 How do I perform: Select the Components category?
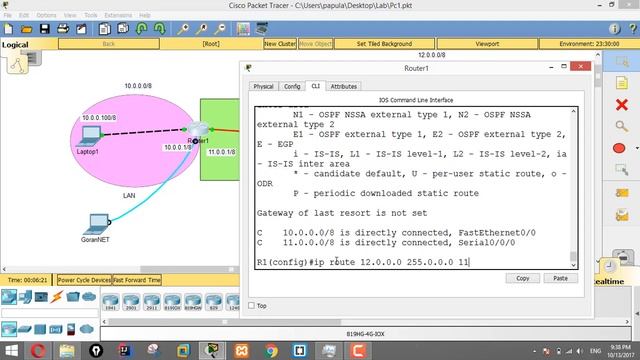[41, 297]
